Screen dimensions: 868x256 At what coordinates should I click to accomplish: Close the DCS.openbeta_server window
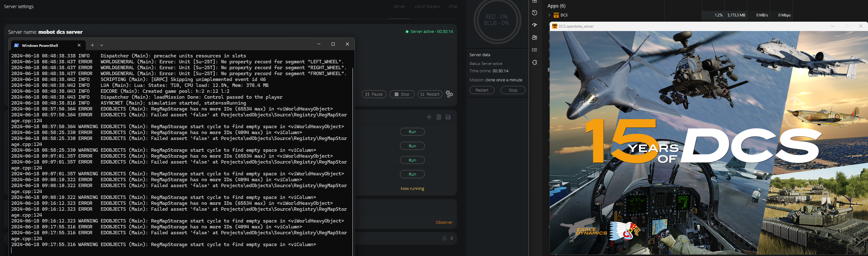click(861, 26)
